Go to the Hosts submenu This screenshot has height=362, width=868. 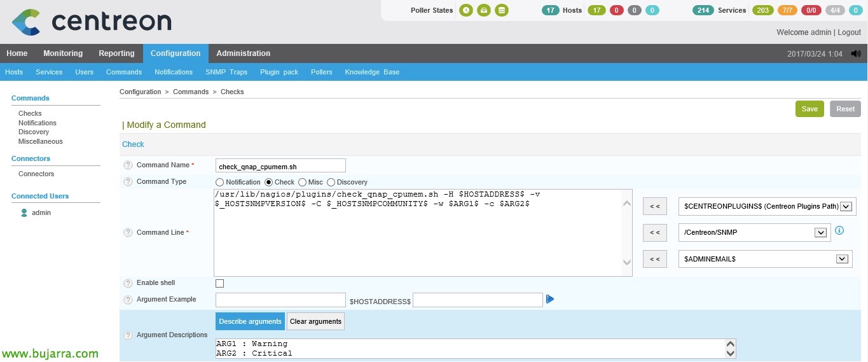pyautogui.click(x=14, y=73)
